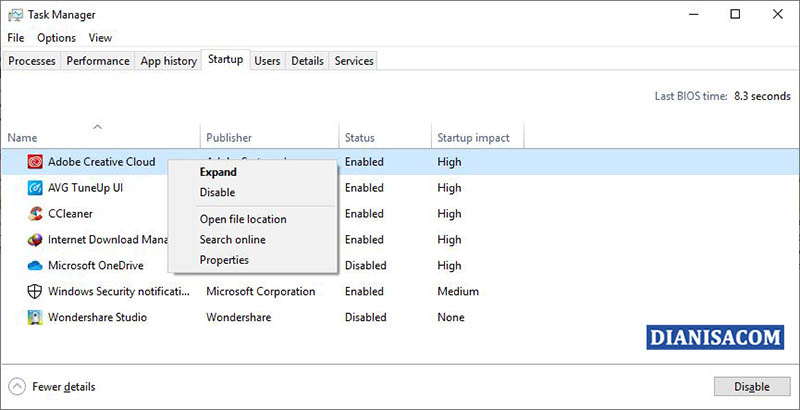The height and width of the screenshot is (410, 800).
Task: Click the Enabled status of AVG TuneUp
Action: coord(364,188)
